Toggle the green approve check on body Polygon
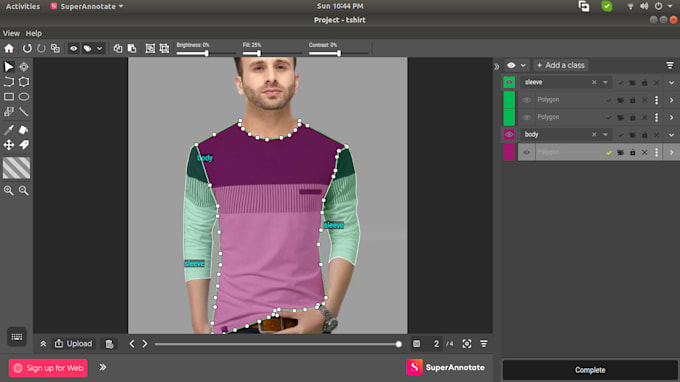Viewport: 680px width, 382px height. pos(609,153)
